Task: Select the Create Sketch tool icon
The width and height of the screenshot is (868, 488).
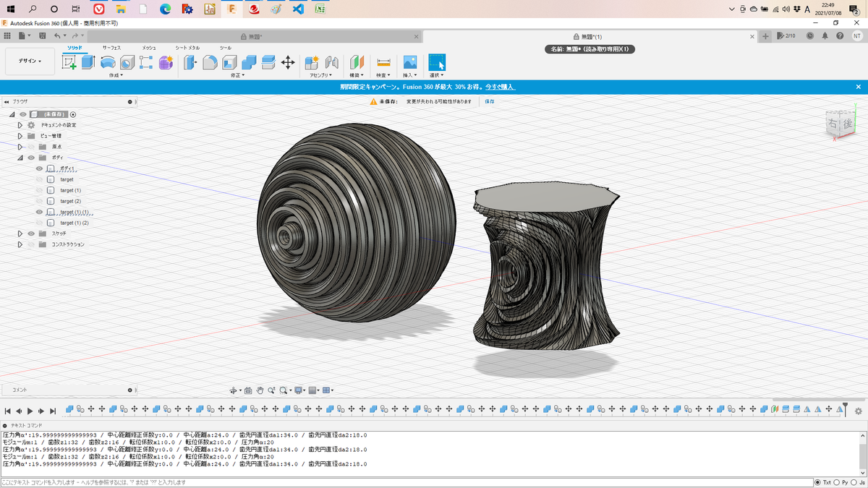Action: click(69, 63)
